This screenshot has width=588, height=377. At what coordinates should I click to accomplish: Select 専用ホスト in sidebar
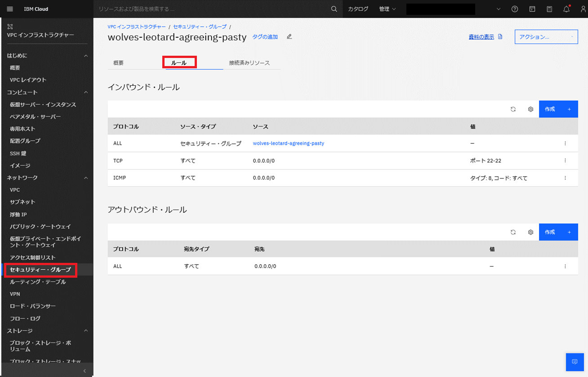pyautogui.click(x=22, y=129)
